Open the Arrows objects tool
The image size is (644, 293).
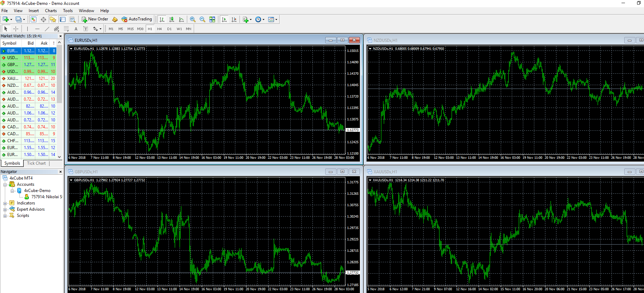point(95,29)
